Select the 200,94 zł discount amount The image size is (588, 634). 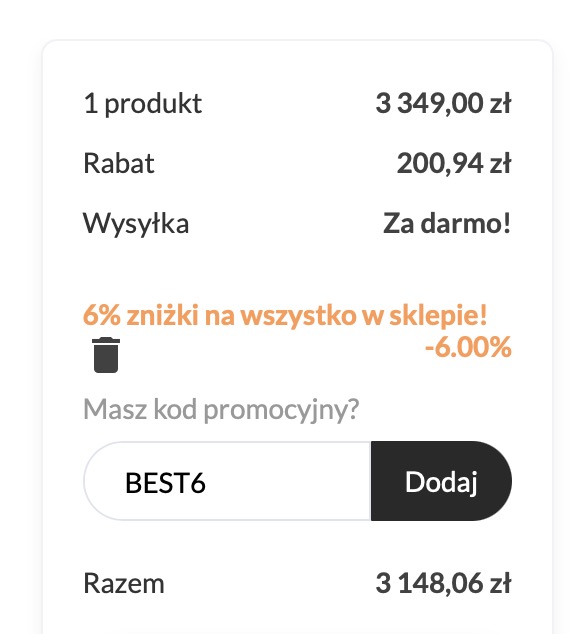coord(454,164)
